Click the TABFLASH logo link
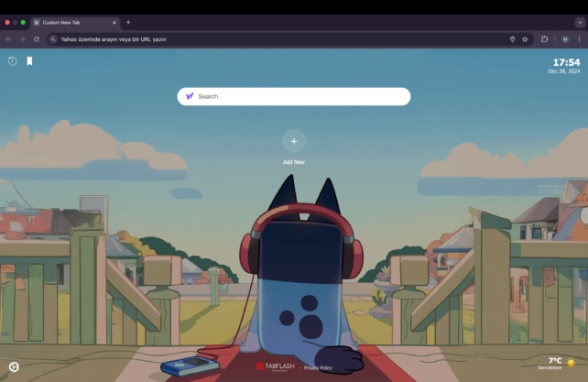Viewport: 588px width, 382px height. click(x=276, y=366)
